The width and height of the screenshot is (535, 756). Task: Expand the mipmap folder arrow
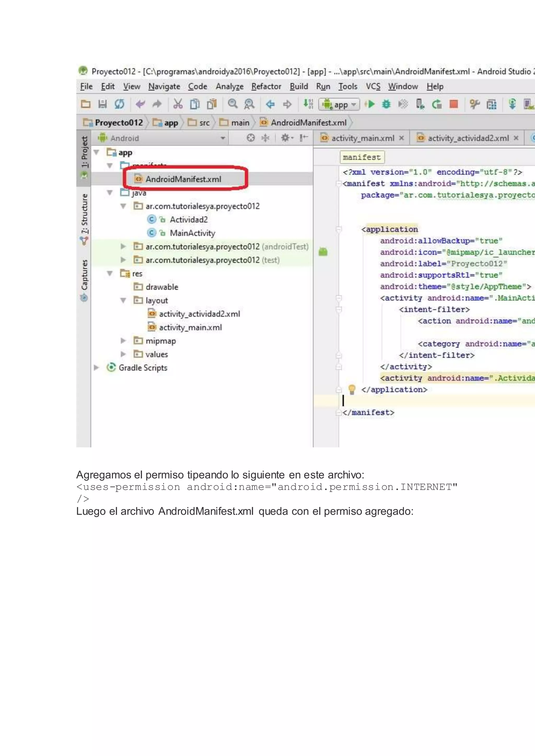124,341
